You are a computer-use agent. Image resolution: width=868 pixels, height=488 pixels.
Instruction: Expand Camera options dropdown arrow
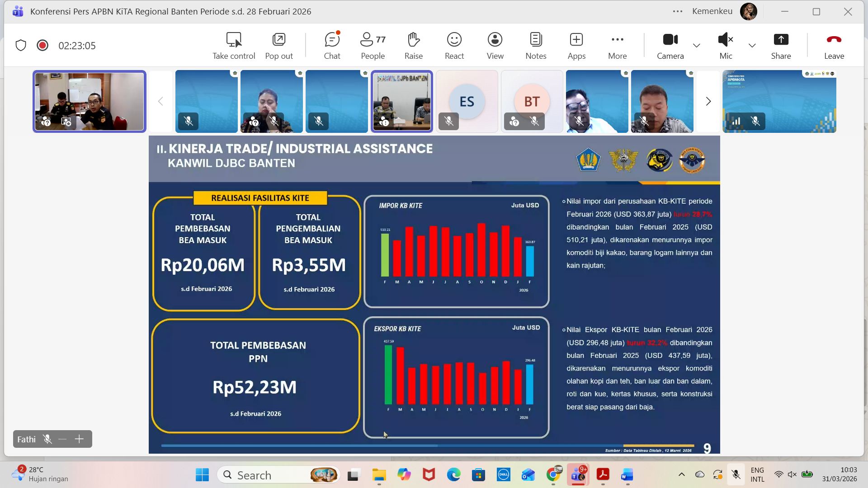click(697, 46)
